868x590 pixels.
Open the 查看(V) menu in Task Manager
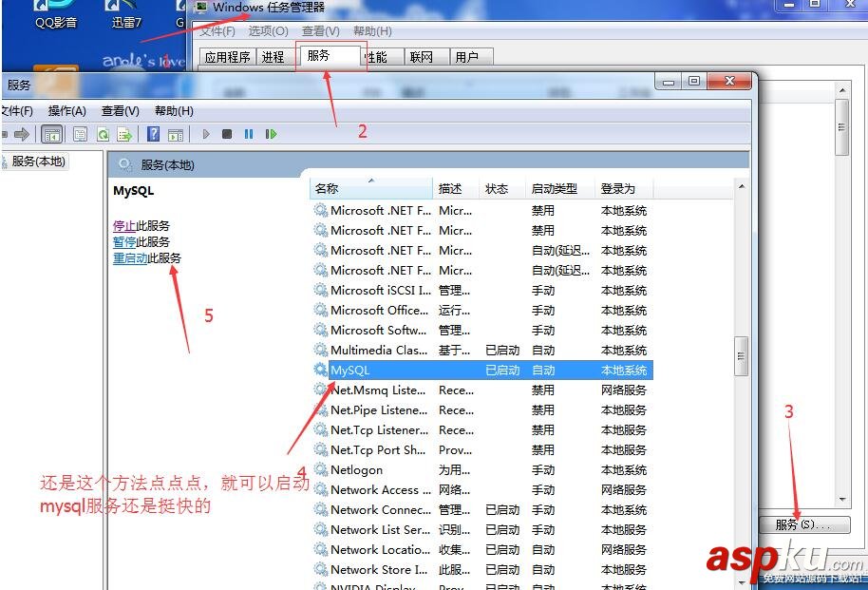pyautogui.click(x=321, y=31)
